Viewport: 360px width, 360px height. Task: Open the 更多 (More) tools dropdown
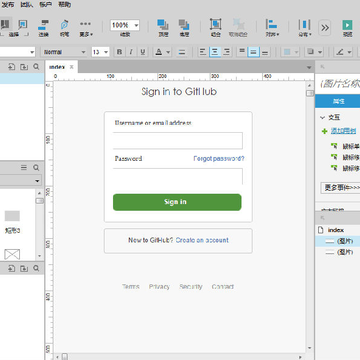pyautogui.click(x=86, y=28)
